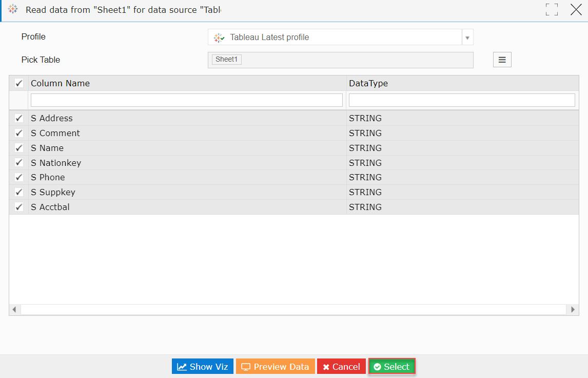Select the S Address row text
Viewport: 588px width, 378px height.
click(52, 118)
